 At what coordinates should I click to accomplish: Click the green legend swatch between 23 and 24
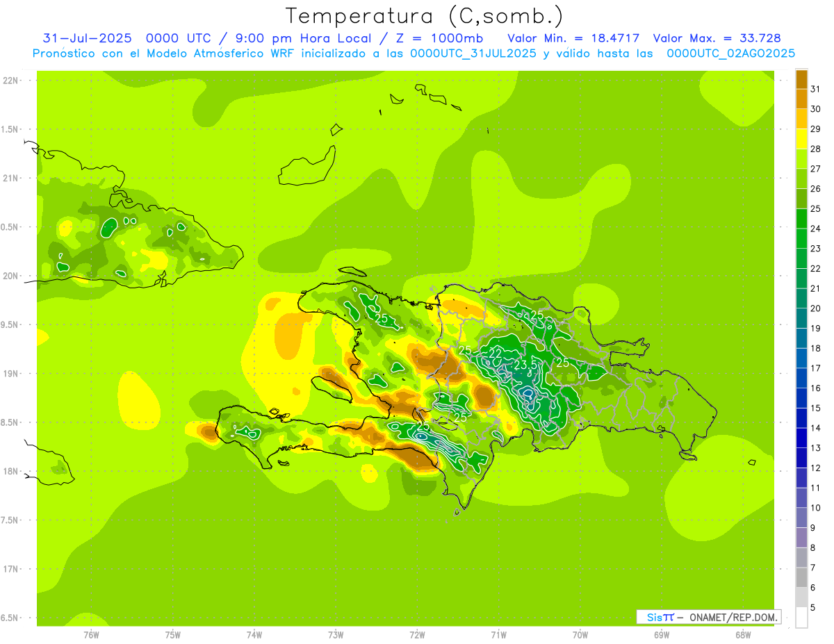tap(801, 238)
